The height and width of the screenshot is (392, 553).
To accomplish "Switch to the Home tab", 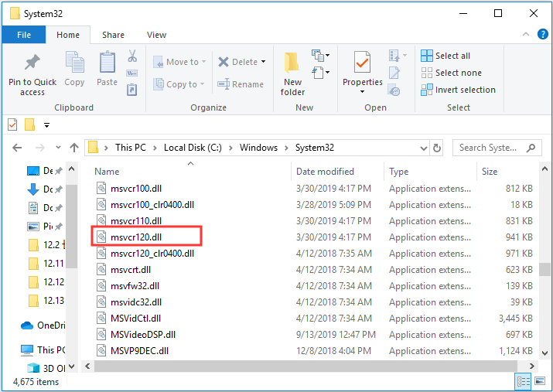I will tap(68, 35).
